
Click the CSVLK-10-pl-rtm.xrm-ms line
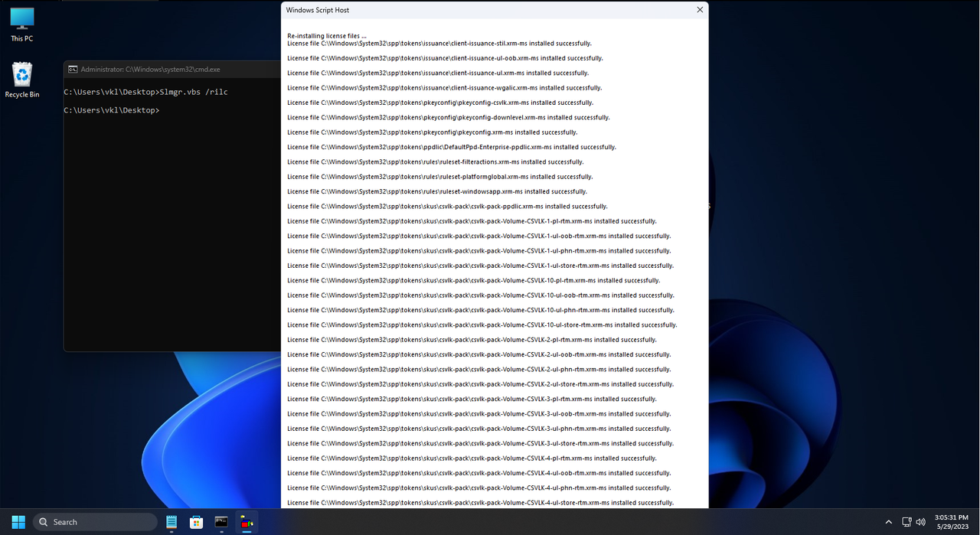pos(474,281)
